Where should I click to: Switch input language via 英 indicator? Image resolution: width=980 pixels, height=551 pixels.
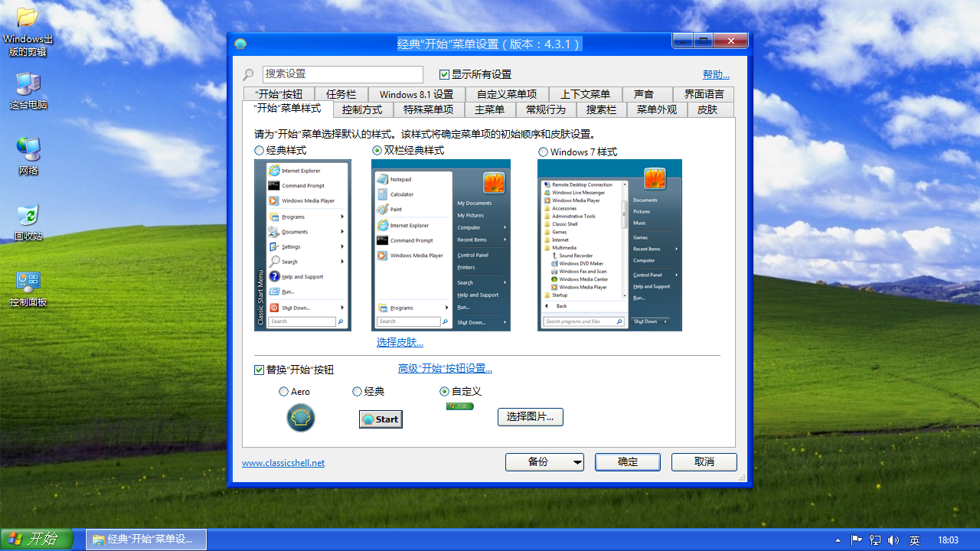click(x=914, y=540)
